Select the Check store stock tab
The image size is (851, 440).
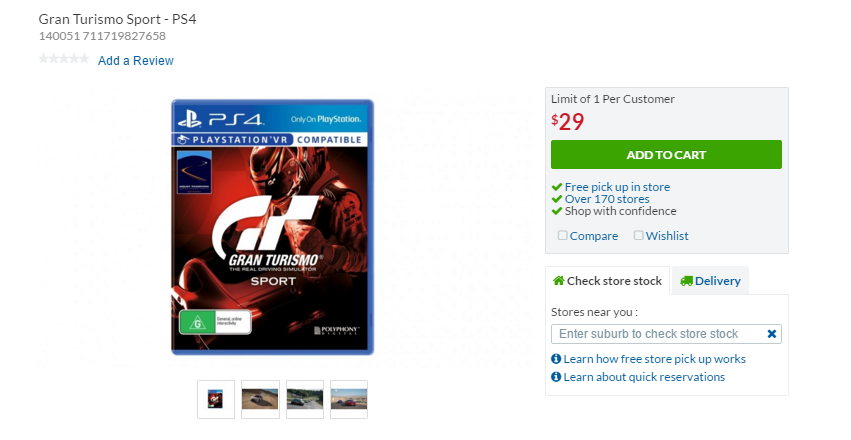pyautogui.click(x=607, y=280)
